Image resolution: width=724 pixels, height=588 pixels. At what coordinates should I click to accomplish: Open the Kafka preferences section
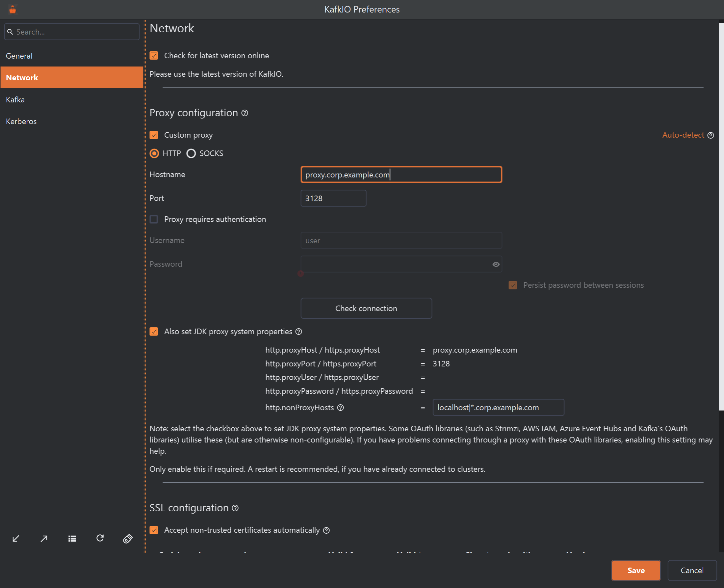pos(72,99)
